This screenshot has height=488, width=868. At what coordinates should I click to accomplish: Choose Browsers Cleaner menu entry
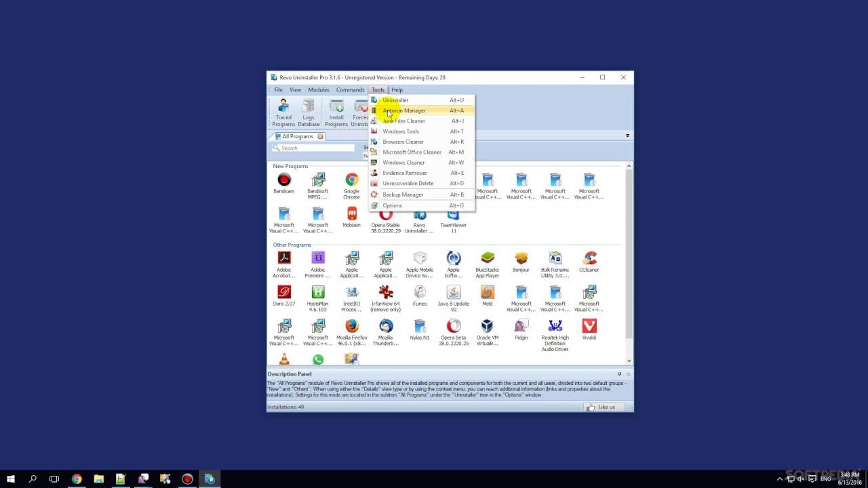(x=422, y=142)
